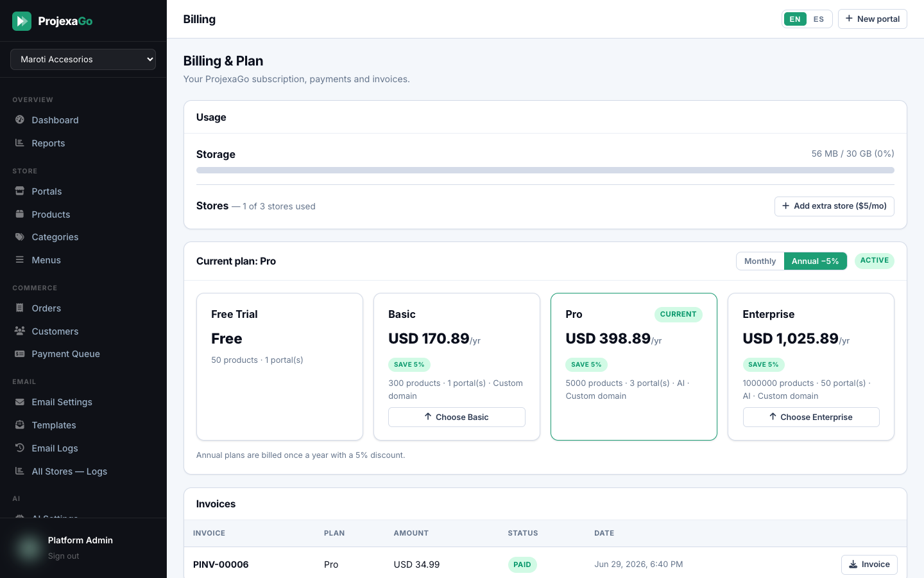Image resolution: width=924 pixels, height=578 pixels.
Task: Open the Maroti Accesorios store dropdown
Action: (83, 59)
